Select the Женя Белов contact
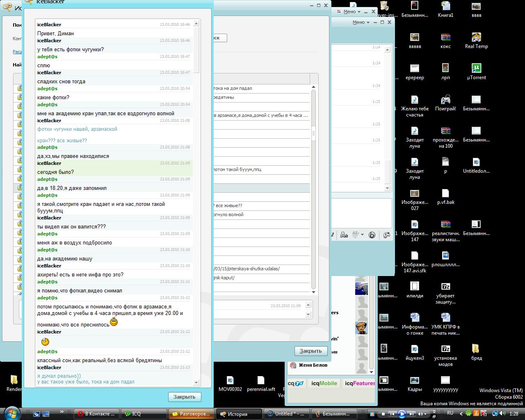The width and height of the screenshot is (525, 420). click(x=313, y=365)
